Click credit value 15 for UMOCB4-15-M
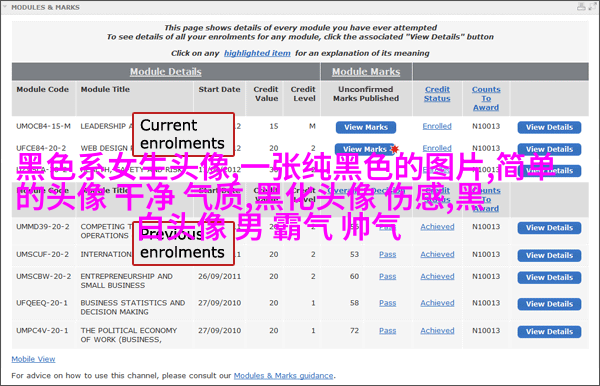 [274, 126]
